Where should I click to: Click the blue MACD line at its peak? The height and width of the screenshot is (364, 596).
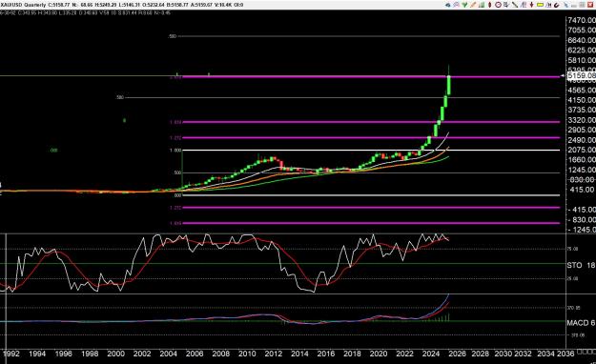(449, 294)
